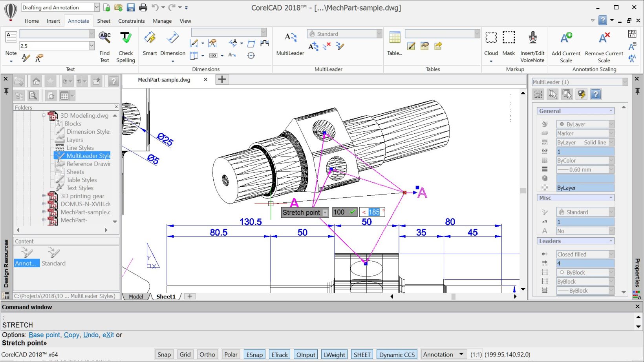Expand the 3D printing gear tree node

(x=44, y=196)
